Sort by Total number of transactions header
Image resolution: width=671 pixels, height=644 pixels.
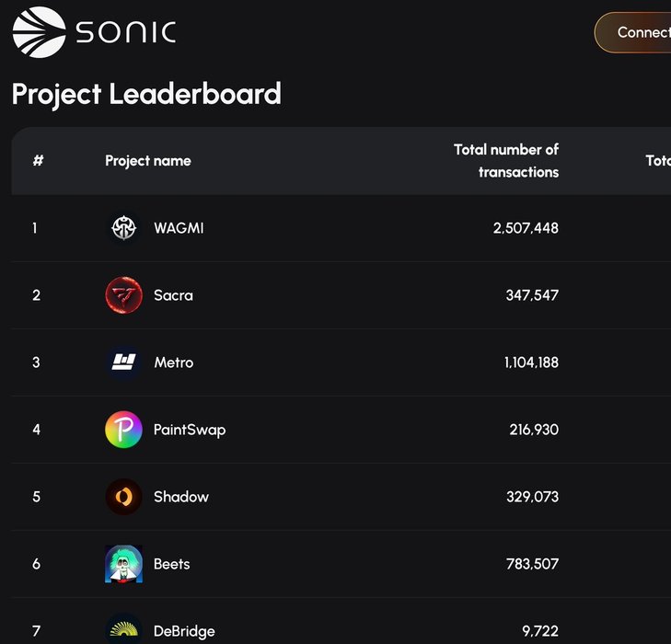[x=506, y=161]
